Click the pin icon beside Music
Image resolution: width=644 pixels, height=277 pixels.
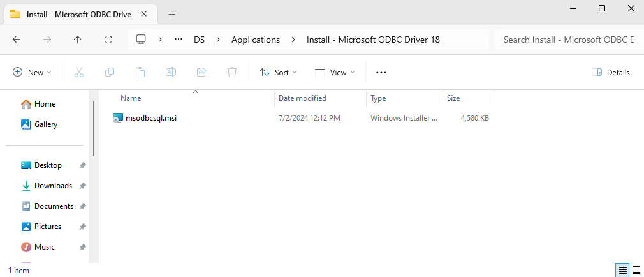[82, 247]
